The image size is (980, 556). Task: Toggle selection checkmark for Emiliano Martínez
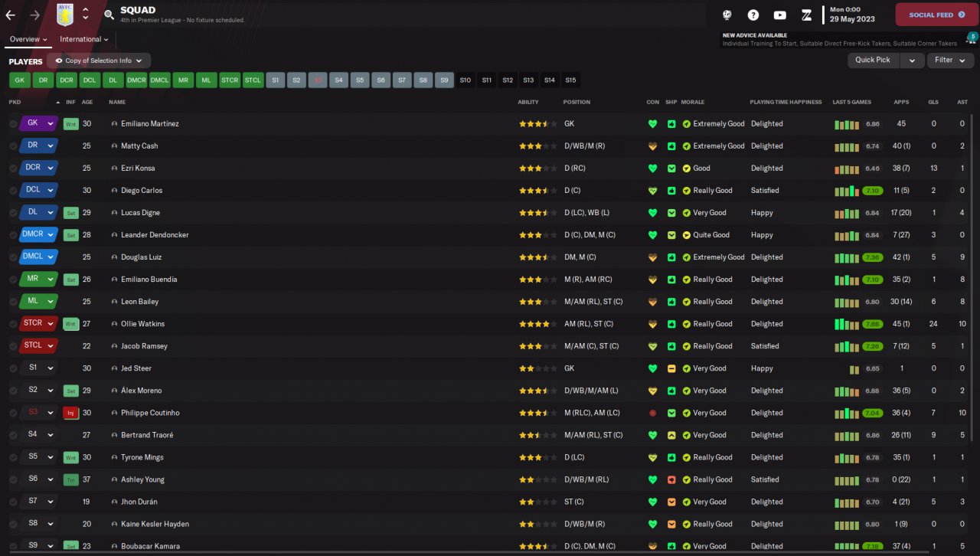(x=13, y=124)
